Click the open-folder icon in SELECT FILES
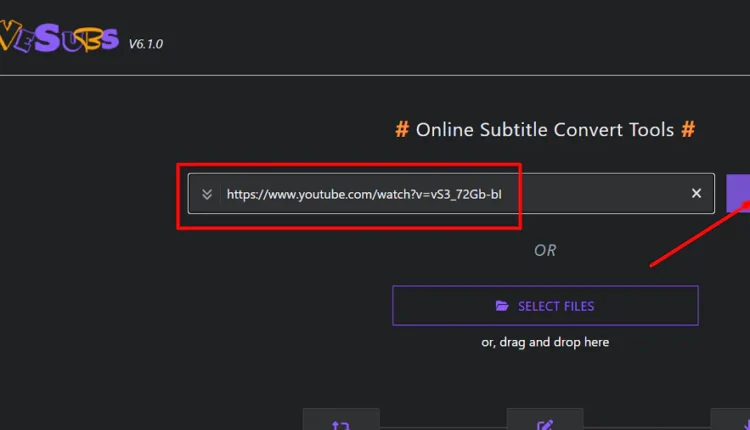The height and width of the screenshot is (430, 750). click(x=502, y=306)
